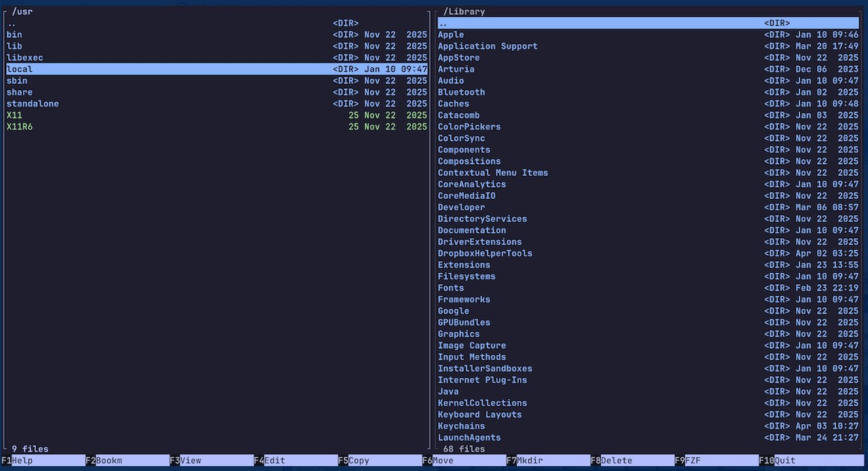Click the F6 Move button

point(464,460)
